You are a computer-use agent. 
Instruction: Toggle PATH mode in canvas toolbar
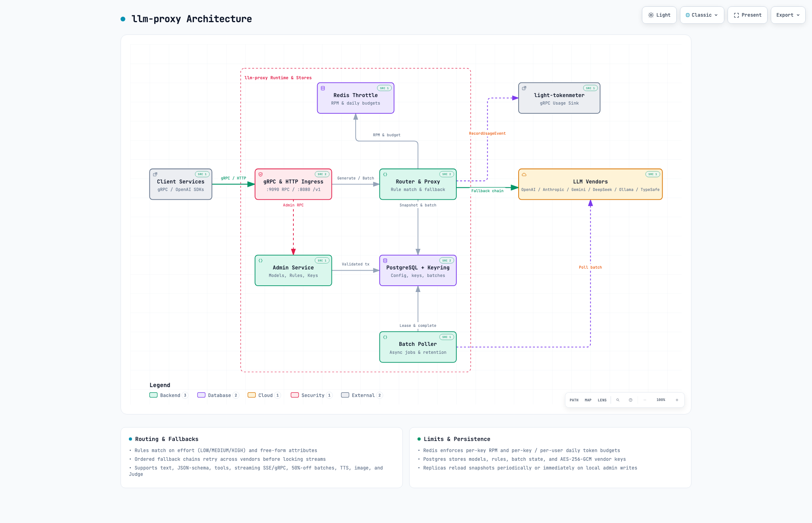point(574,400)
